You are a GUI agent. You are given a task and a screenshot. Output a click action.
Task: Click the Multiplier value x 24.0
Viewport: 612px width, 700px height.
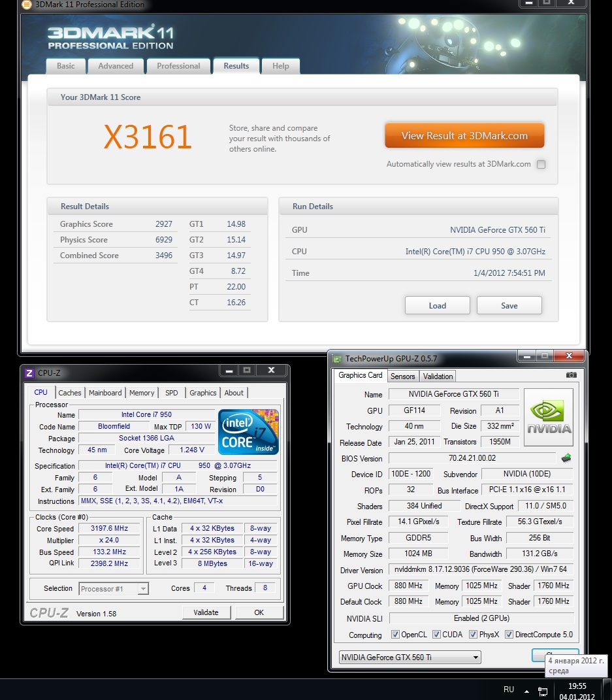click(x=109, y=540)
